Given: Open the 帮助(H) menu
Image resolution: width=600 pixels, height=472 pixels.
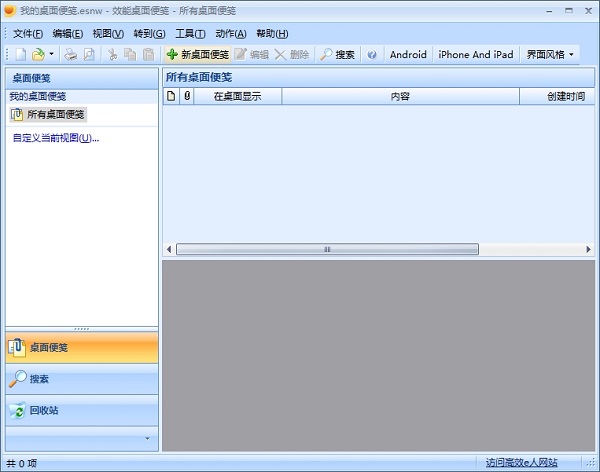Looking at the screenshot, I should tap(272, 33).
